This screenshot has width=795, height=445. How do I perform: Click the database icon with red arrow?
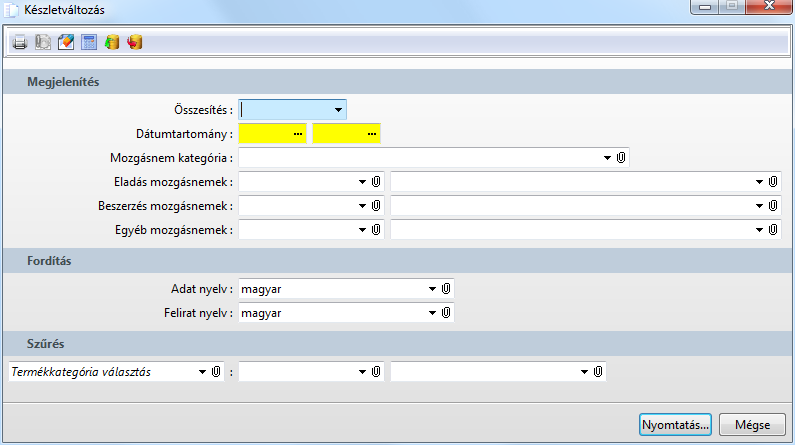135,42
